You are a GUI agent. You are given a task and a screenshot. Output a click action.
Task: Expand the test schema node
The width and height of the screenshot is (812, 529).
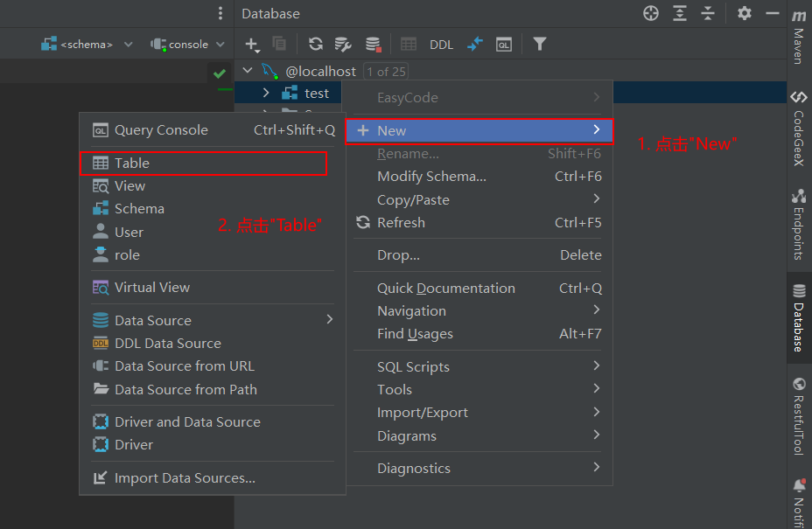[266, 94]
